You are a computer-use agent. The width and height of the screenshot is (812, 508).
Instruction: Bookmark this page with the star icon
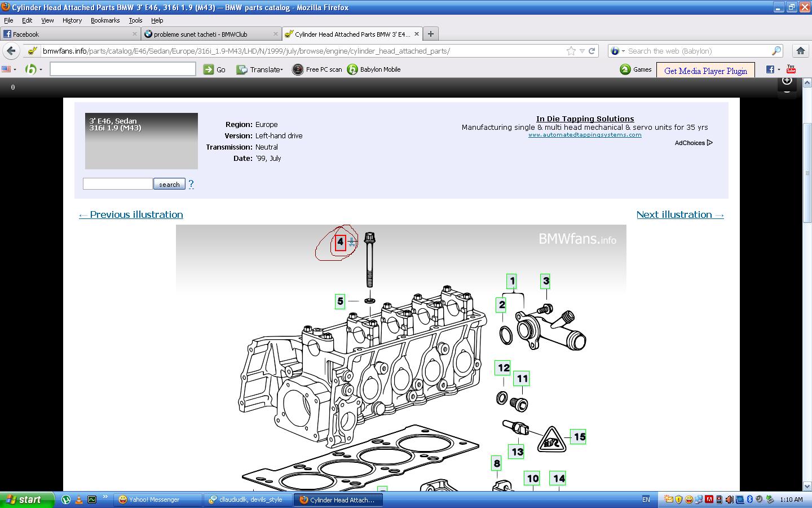[x=571, y=51]
